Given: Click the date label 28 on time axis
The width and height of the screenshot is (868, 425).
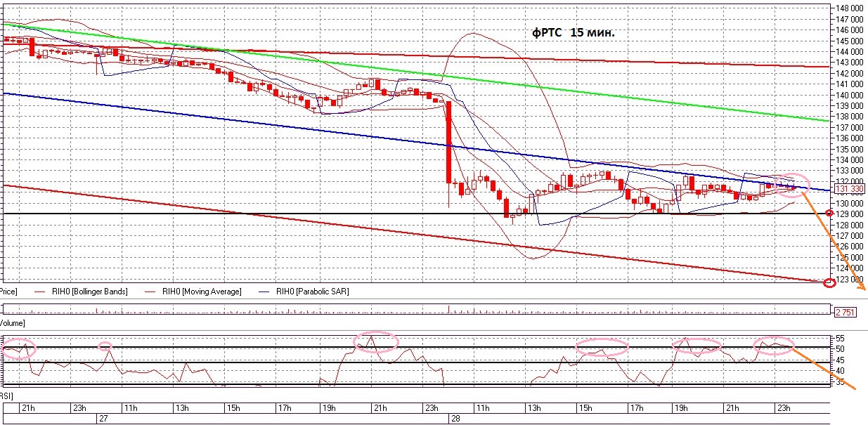Looking at the screenshot, I should point(454,417).
